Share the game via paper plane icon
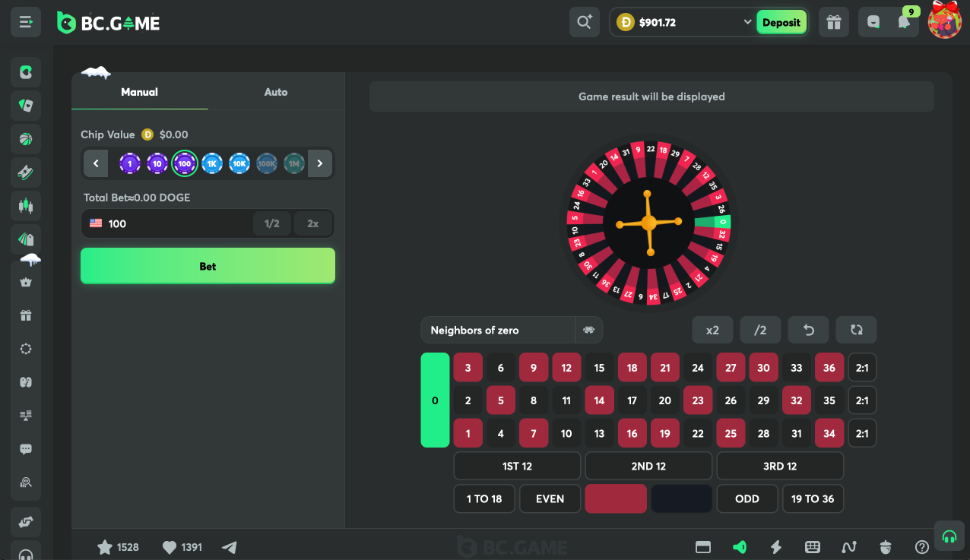 click(x=230, y=547)
